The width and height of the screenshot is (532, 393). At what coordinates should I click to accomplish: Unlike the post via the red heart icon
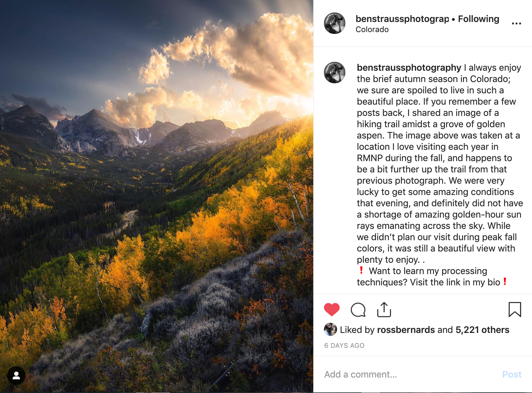[x=332, y=309]
